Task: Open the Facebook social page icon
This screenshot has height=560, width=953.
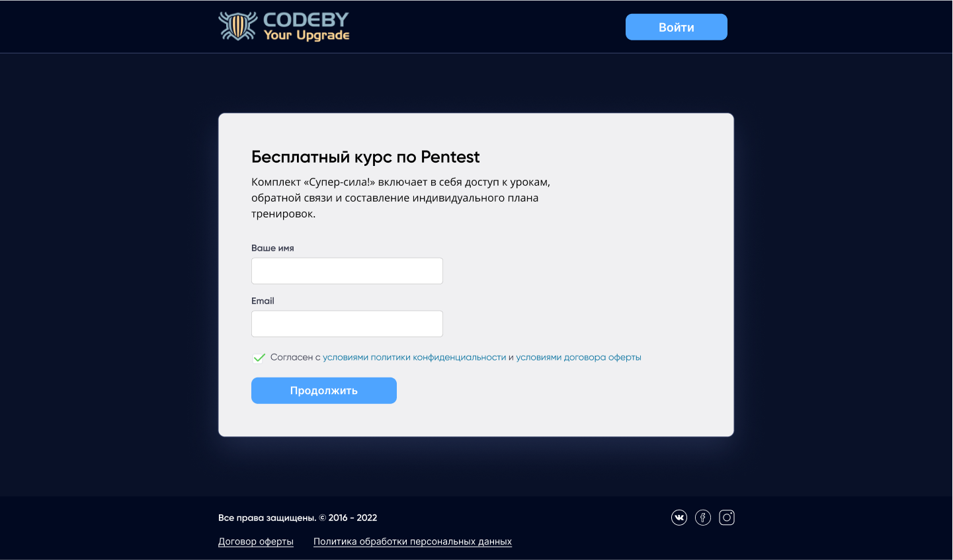Action: click(x=703, y=518)
